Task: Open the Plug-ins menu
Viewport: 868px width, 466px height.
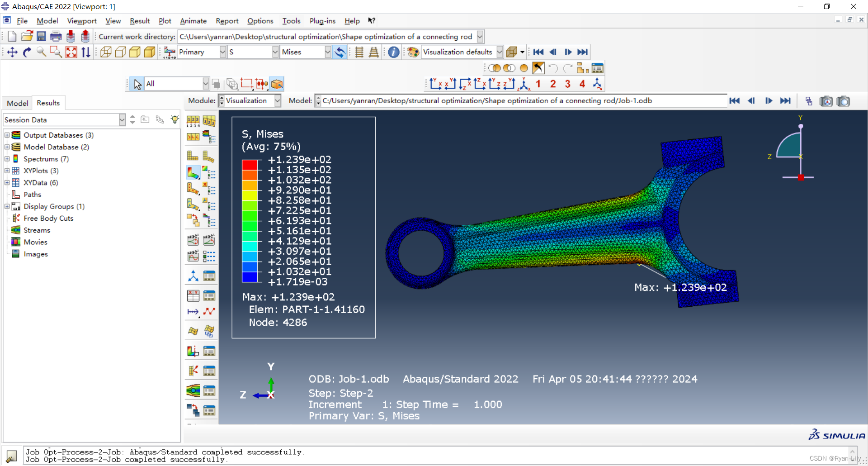Action: click(322, 21)
